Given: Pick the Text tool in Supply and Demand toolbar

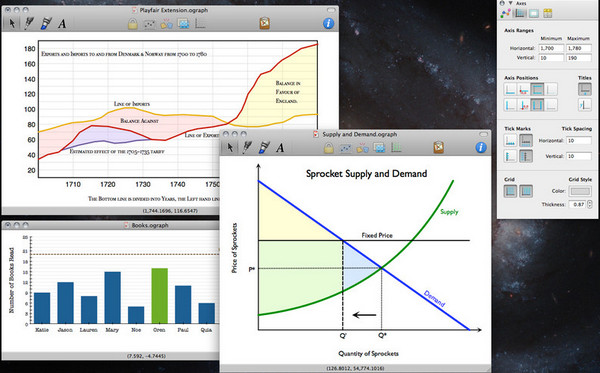Looking at the screenshot, I should pyautogui.click(x=280, y=147).
